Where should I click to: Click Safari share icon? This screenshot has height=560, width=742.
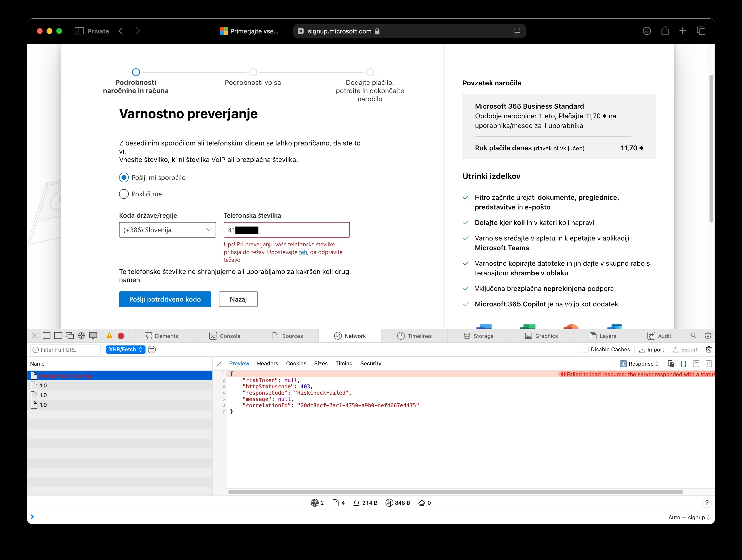coord(665,31)
